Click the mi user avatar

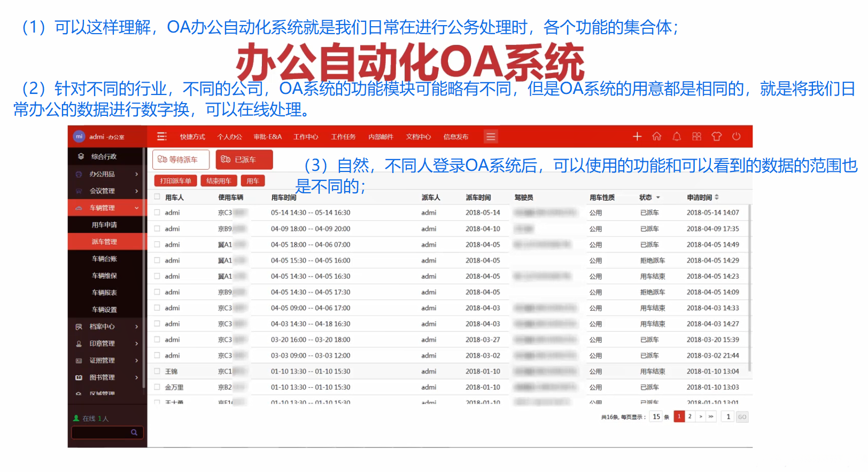click(79, 137)
